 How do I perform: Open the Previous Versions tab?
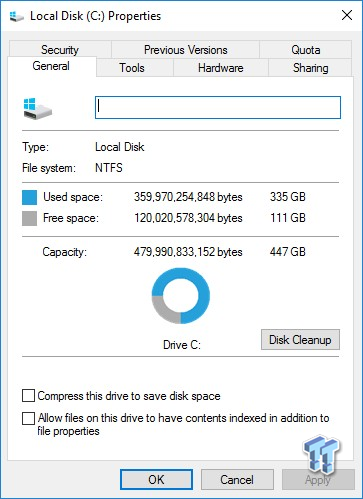[x=185, y=50]
